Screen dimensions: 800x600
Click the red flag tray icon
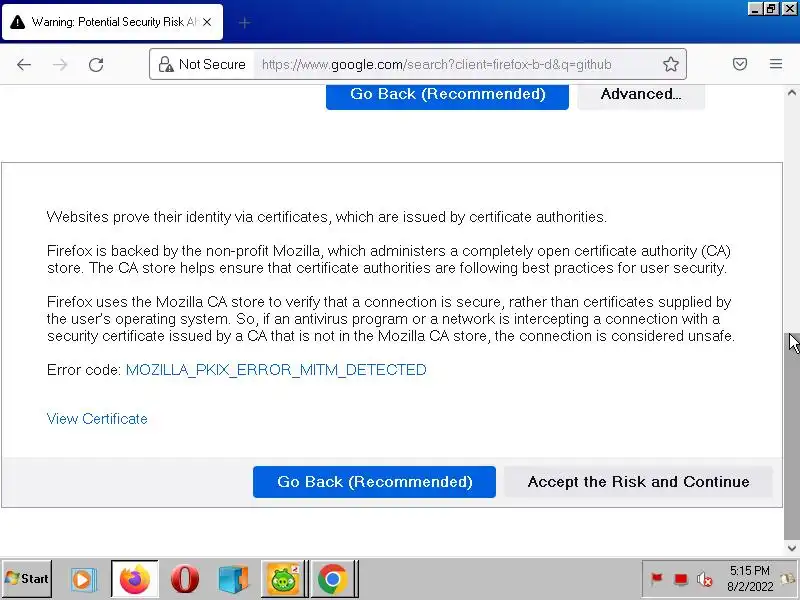[x=656, y=579]
